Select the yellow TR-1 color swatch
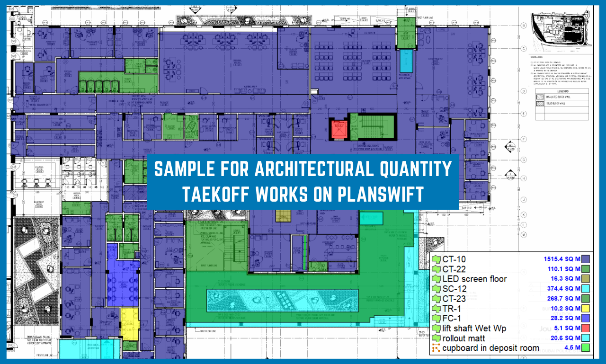 tap(585, 309)
